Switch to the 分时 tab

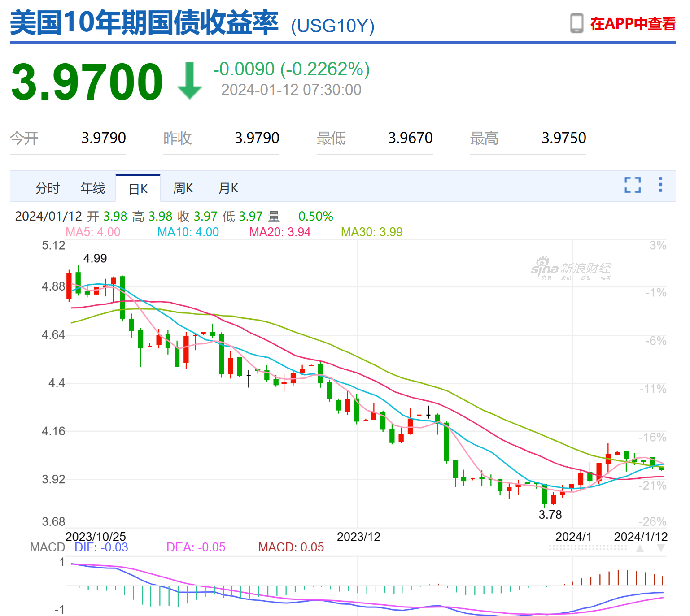click(x=48, y=188)
